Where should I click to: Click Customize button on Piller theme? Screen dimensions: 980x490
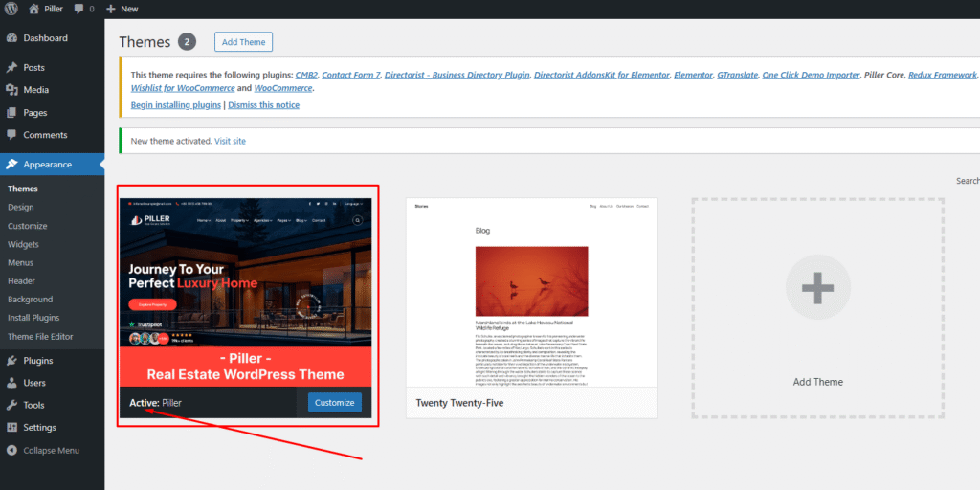(x=334, y=403)
